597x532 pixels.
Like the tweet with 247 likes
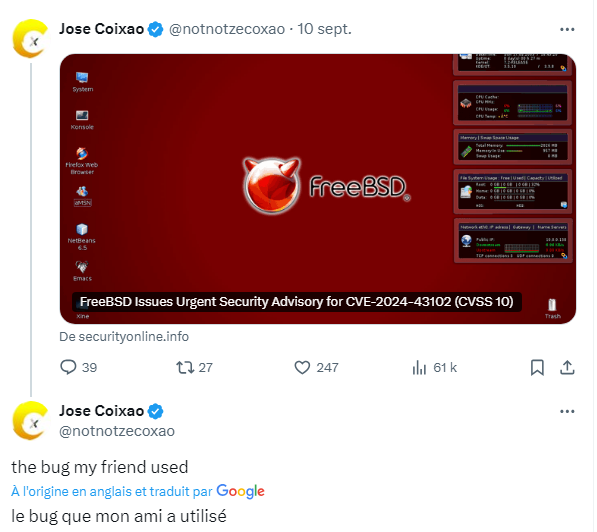(316, 367)
